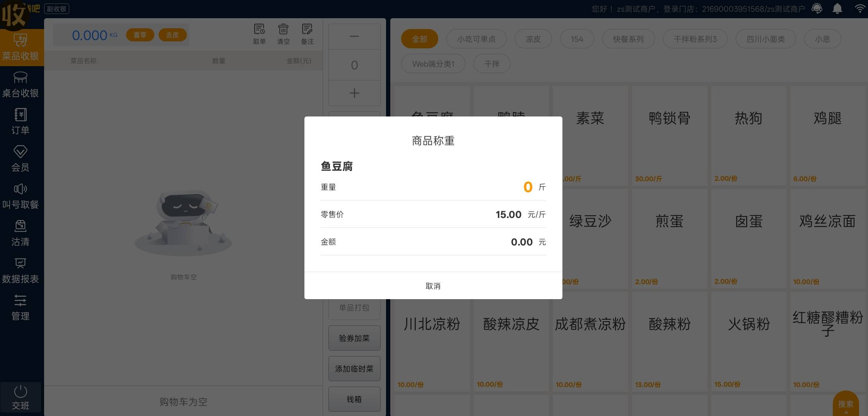The width and height of the screenshot is (868, 416).
Task: Select the 四川小面类 category tab
Action: pyautogui.click(x=766, y=39)
